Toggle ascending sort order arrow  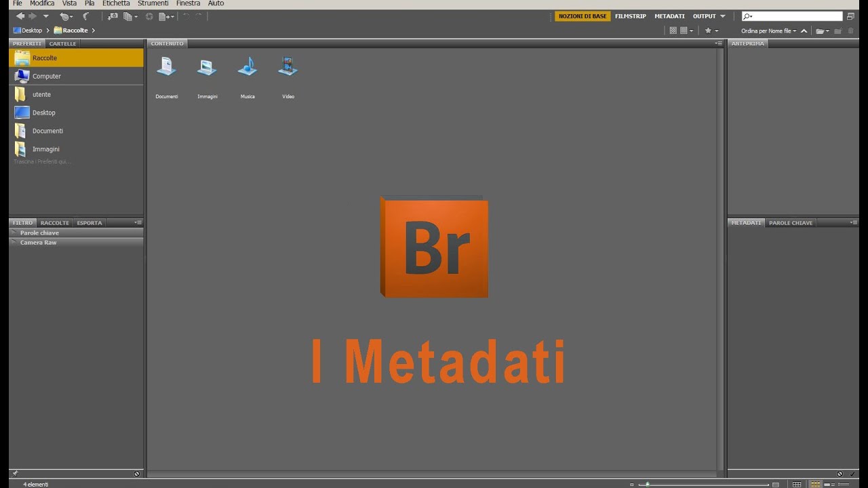pyautogui.click(x=804, y=30)
